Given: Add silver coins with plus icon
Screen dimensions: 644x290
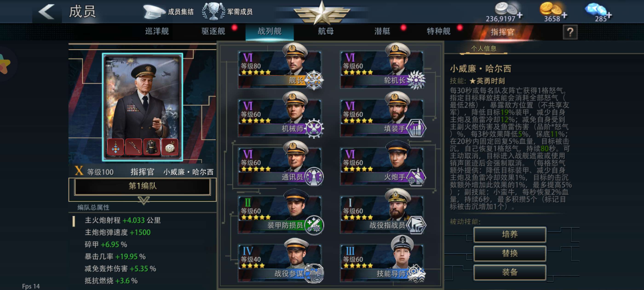Looking at the screenshot, I should coord(520,15).
